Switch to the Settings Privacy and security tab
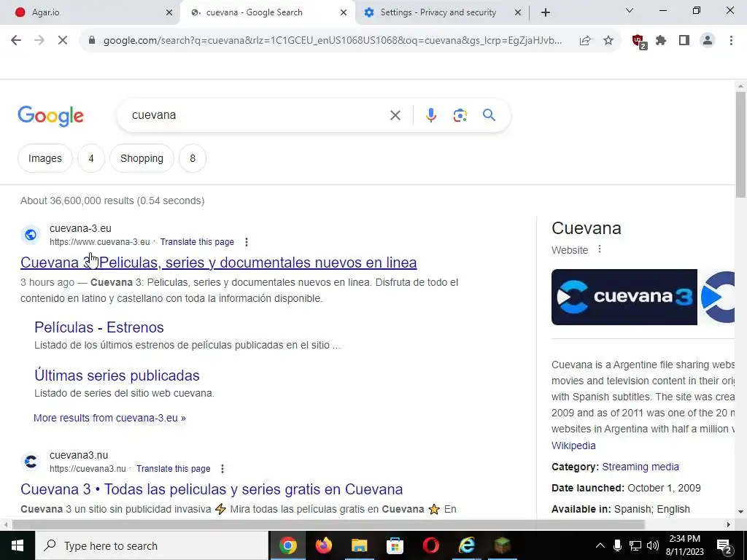 [x=438, y=12]
